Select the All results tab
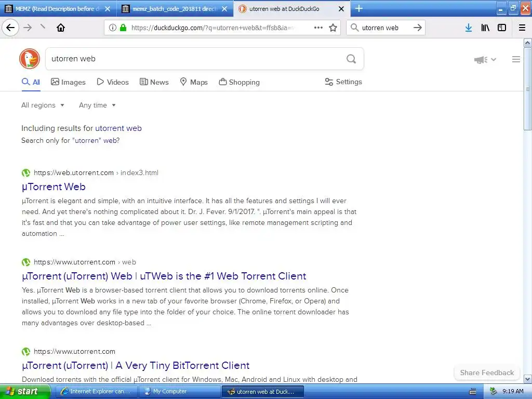Screen dimensions: 532x399 click(x=31, y=82)
